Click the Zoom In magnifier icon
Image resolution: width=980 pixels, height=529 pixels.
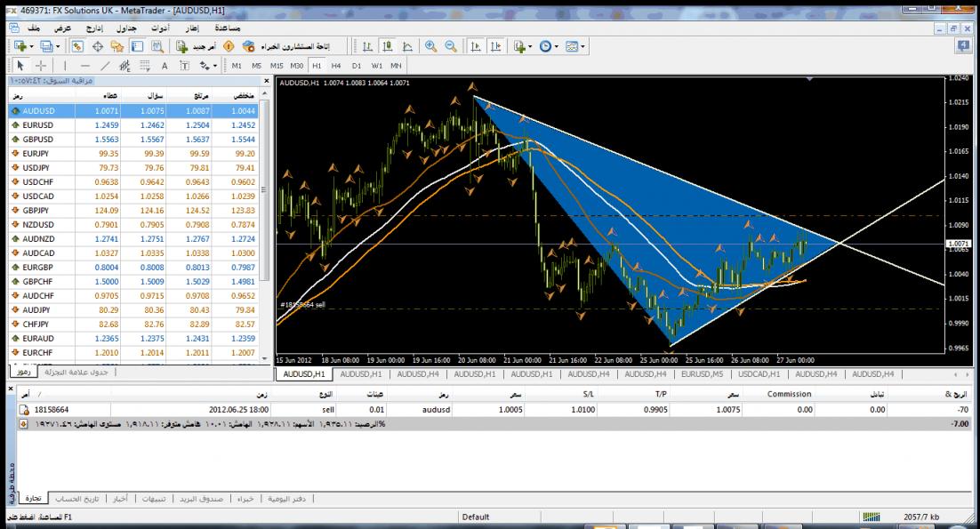[433, 45]
